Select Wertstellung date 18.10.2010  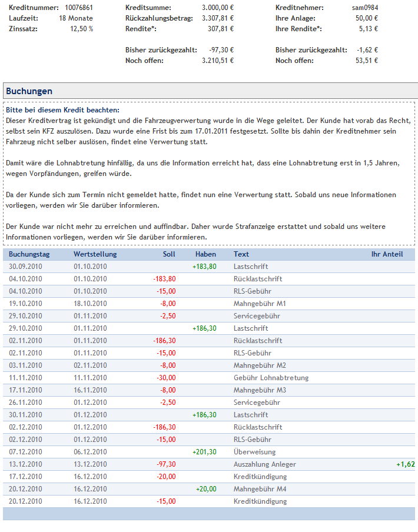[x=90, y=303]
